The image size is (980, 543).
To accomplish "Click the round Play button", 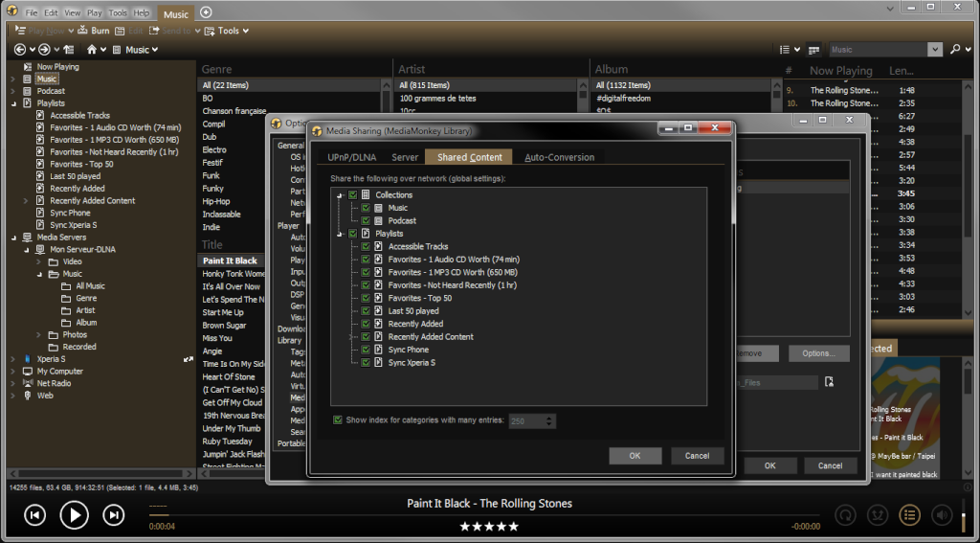I will 75,515.
